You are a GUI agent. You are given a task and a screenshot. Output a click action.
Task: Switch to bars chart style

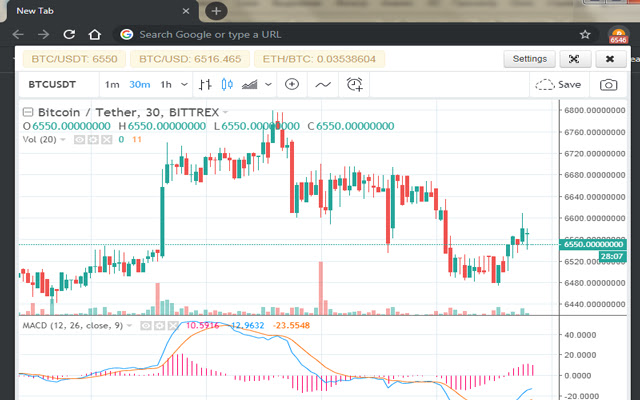[x=205, y=84]
